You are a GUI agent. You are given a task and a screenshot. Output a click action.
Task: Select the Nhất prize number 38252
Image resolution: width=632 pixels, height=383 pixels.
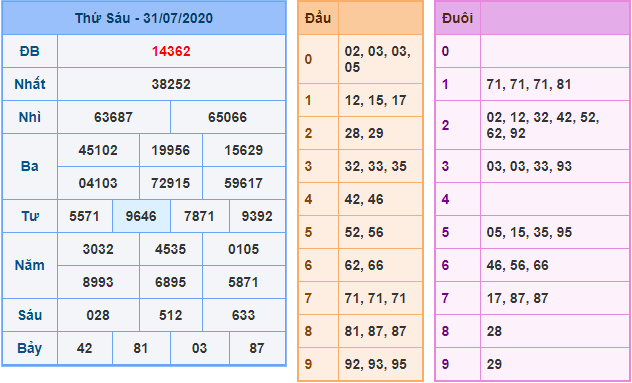171,84
